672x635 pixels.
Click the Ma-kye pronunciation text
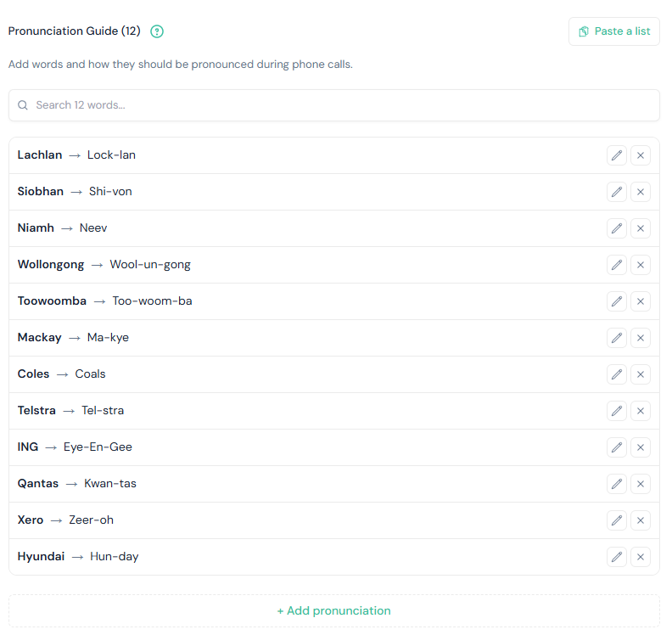tap(108, 337)
